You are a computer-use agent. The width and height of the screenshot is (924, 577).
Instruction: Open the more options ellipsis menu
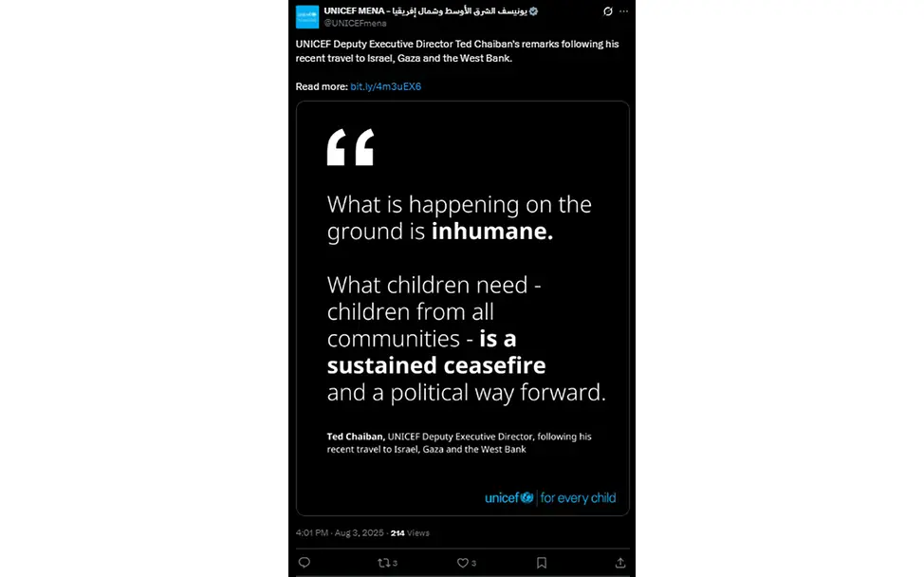coord(623,11)
